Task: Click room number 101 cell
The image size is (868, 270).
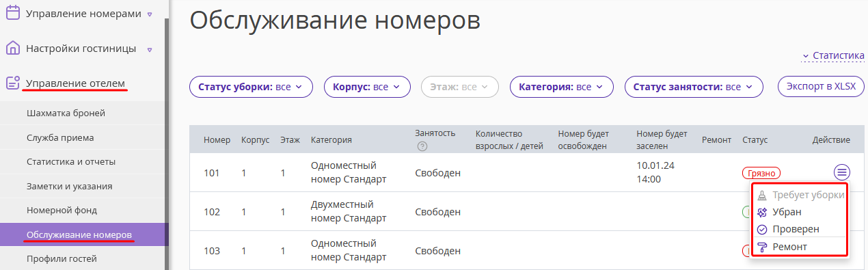Action: coord(211,173)
